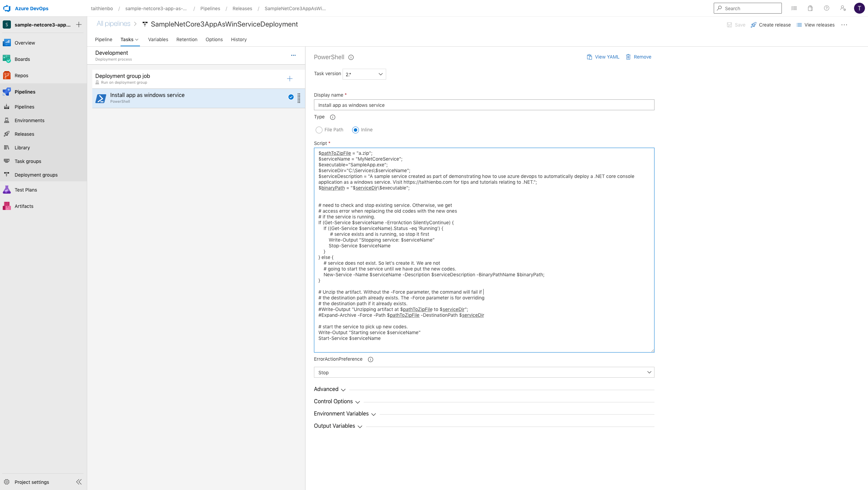Open the Test Plans flask icon
Image resolution: width=868 pixels, height=490 pixels.
tap(7, 190)
